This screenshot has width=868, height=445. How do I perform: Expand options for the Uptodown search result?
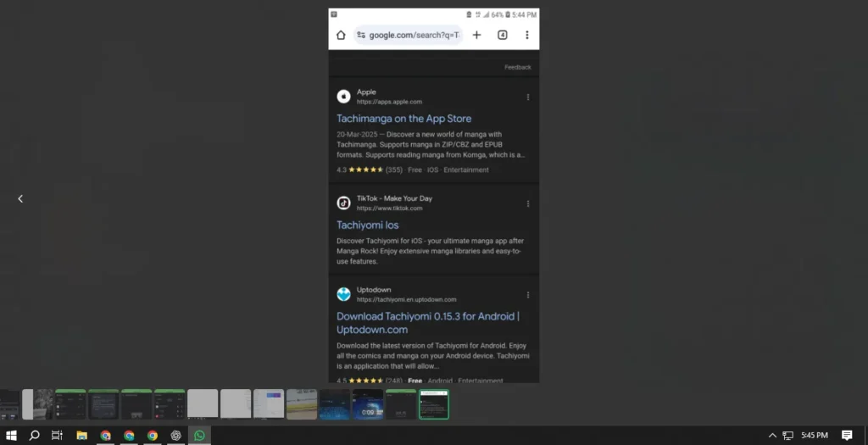pos(528,295)
